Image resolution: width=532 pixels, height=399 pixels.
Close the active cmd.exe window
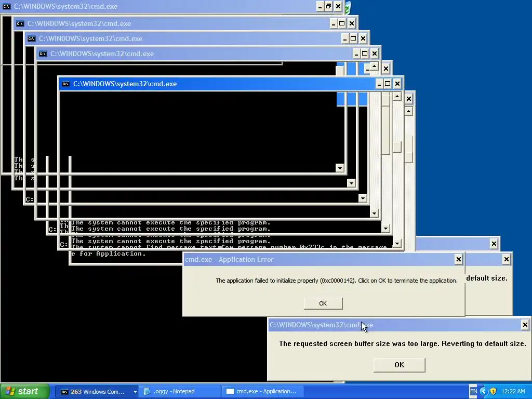click(397, 84)
